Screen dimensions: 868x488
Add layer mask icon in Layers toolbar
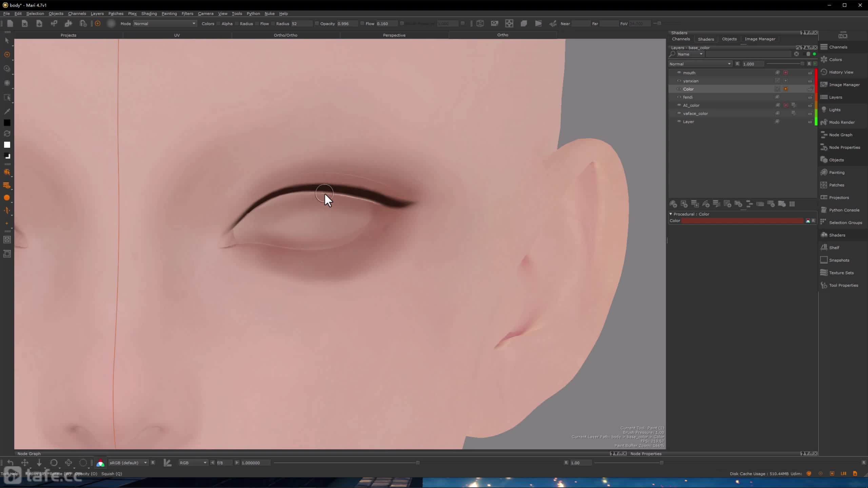point(684,204)
